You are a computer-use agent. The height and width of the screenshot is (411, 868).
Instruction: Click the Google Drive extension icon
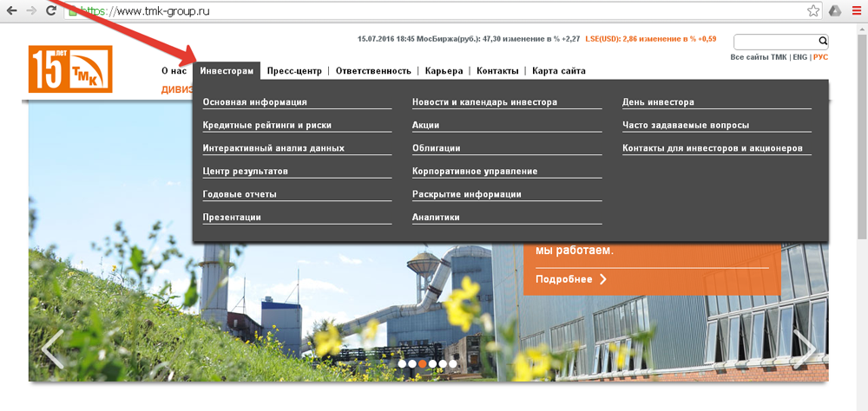pos(834,11)
